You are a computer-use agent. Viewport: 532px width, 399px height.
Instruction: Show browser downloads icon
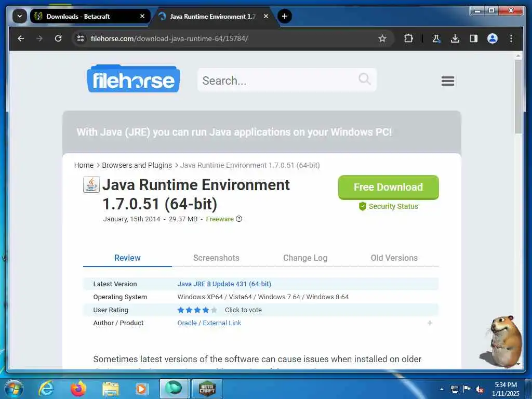[x=455, y=38]
